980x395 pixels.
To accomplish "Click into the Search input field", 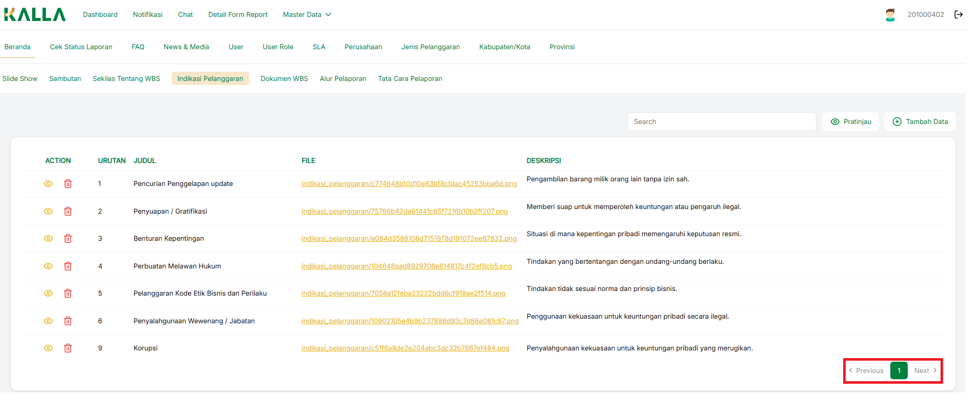I will pyautogui.click(x=721, y=122).
